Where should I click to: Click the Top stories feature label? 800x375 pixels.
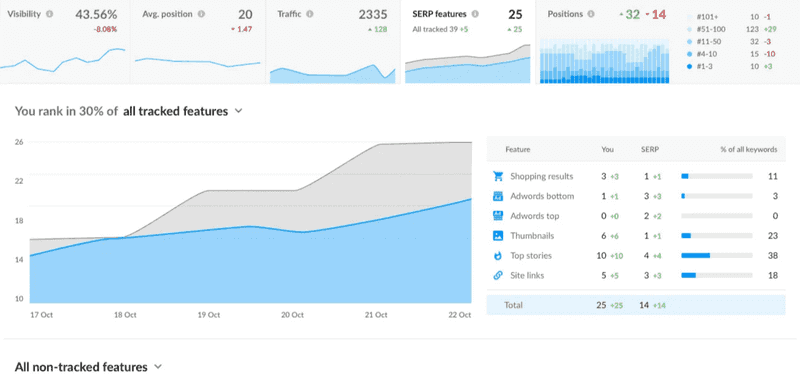click(x=531, y=256)
